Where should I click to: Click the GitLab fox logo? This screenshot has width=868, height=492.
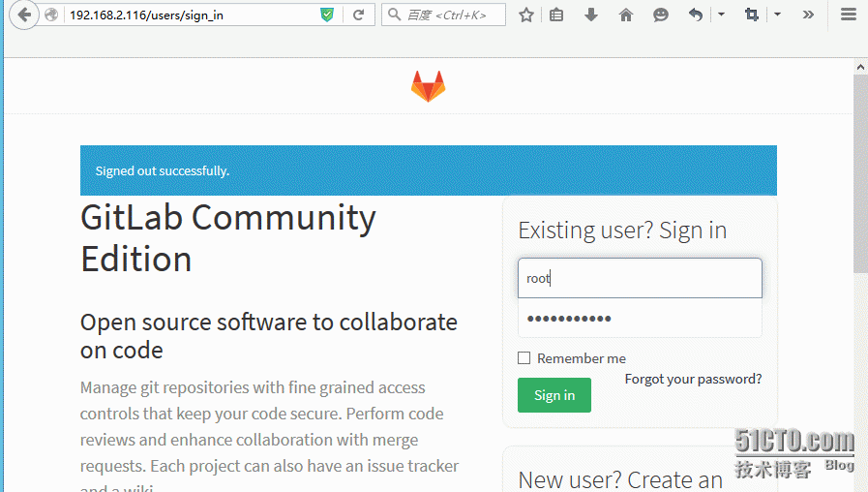point(428,86)
